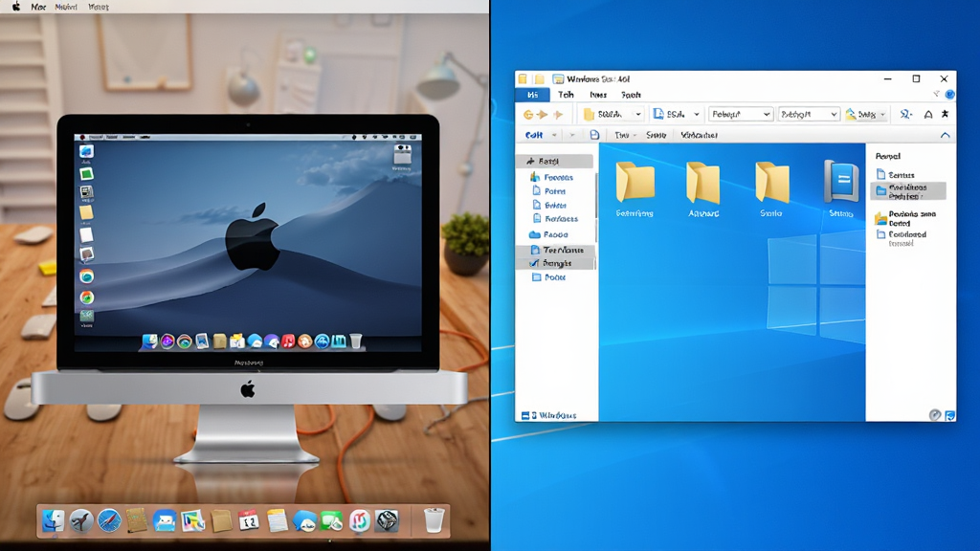
Task: Open the green messaging app in main Dock
Action: click(332, 521)
